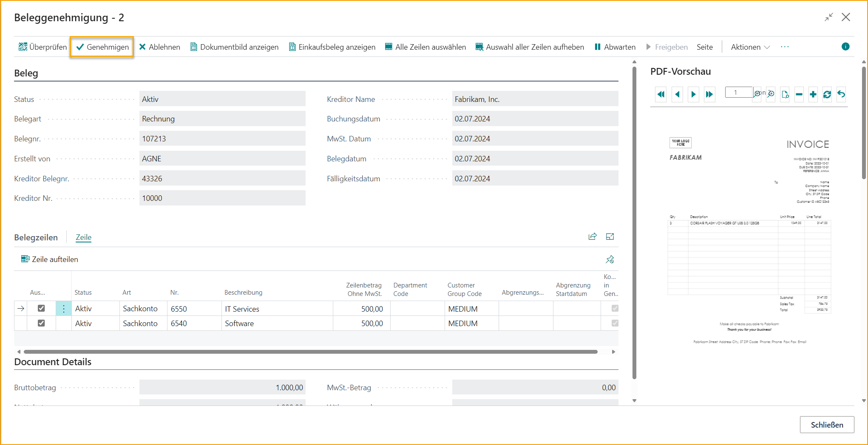Click the plus icon in PDF toolbar
Viewport: 868px width, 445px height.
[x=813, y=94]
